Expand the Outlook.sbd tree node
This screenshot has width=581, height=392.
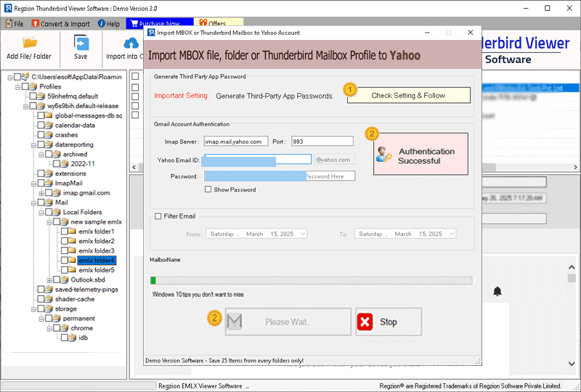point(49,280)
